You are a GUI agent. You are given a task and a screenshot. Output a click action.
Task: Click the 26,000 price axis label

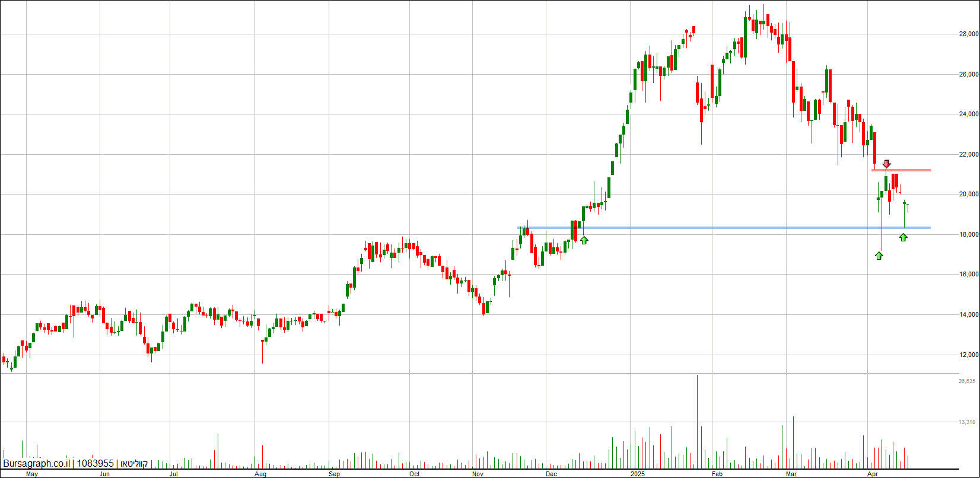click(968, 75)
